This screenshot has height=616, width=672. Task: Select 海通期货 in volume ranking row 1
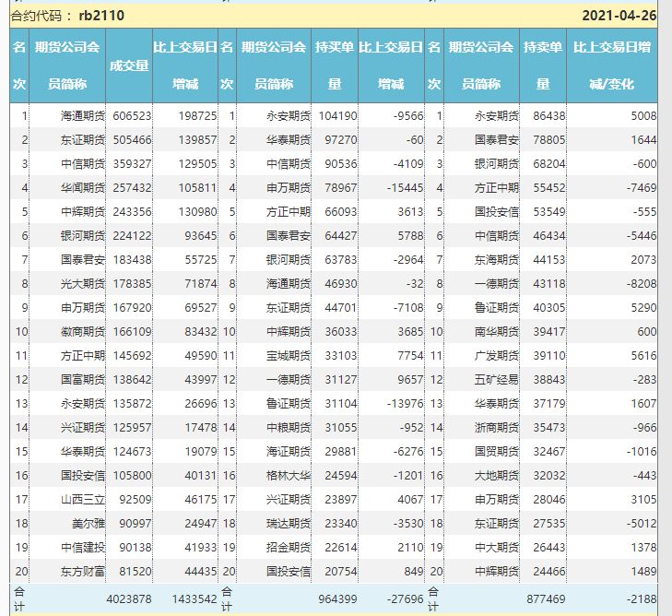pyautogui.click(x=83, y=116)
